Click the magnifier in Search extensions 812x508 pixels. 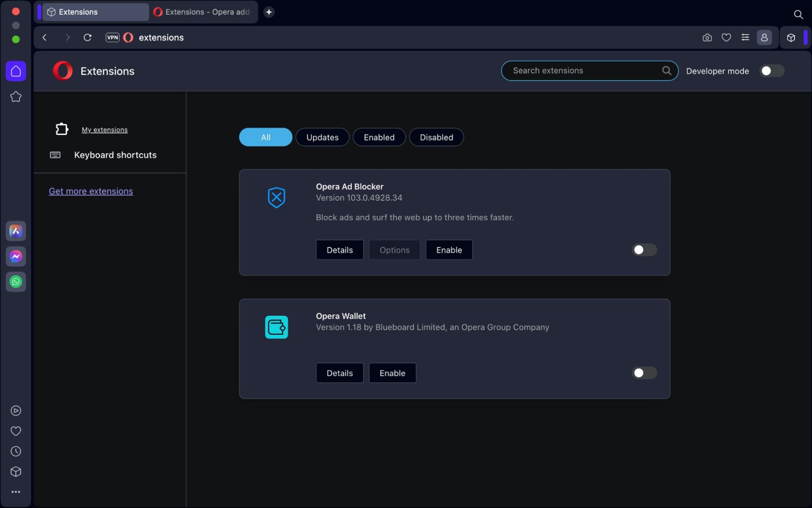point(667,71)
